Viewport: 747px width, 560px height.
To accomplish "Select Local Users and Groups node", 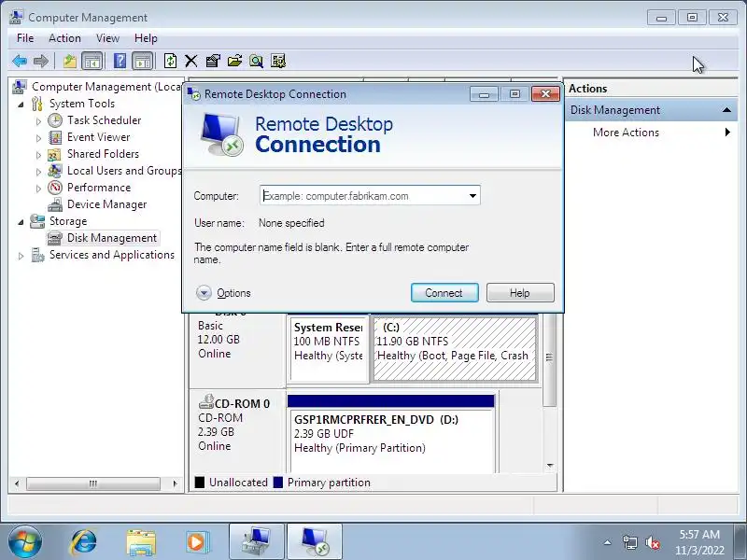I will tap(124, 171).
